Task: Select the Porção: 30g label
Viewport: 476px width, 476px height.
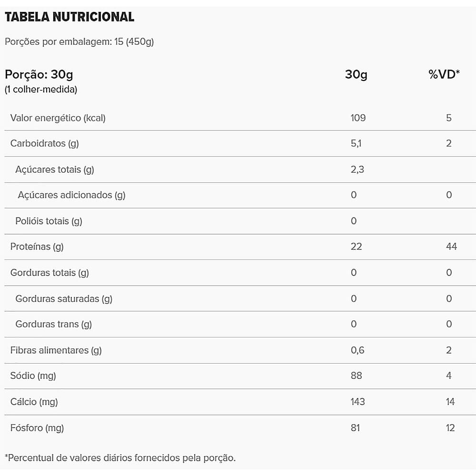Action: pos(39,75)
